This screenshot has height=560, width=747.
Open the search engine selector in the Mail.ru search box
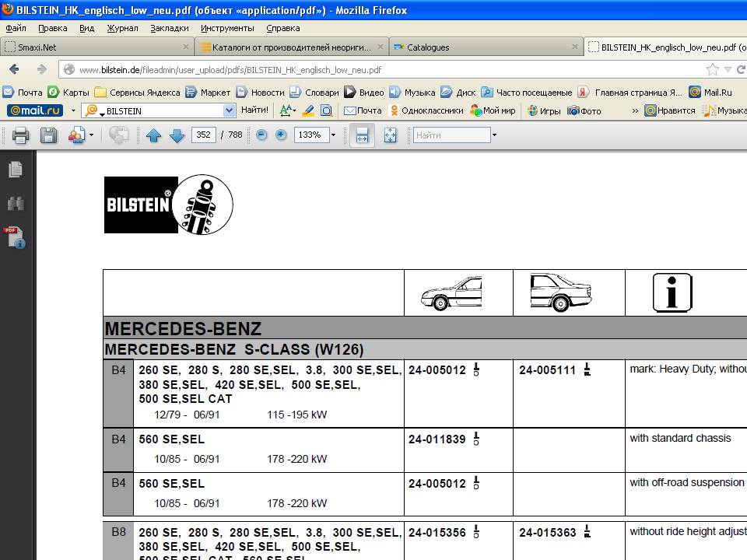click(x=93, y=110)
